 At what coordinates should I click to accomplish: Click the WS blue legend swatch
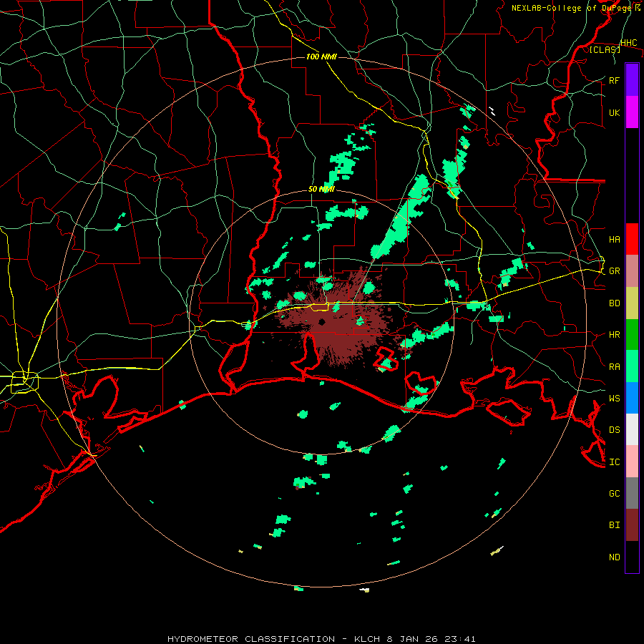coord(632,398)
